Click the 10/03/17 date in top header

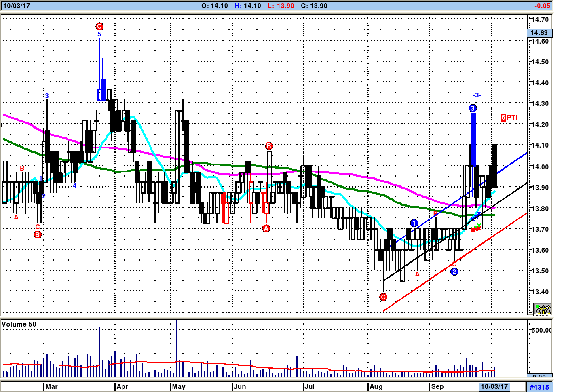tap(17, 6)
